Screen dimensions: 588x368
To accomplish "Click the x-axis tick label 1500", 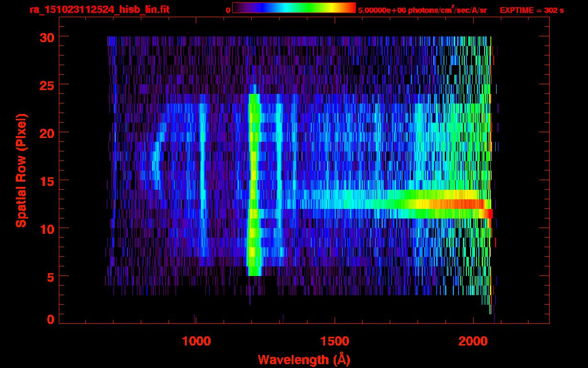I will 335,341.
